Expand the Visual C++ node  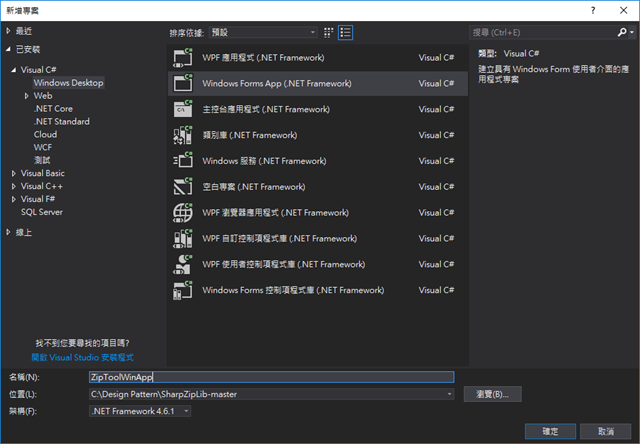pyautogui.click(x=14, y=186)
